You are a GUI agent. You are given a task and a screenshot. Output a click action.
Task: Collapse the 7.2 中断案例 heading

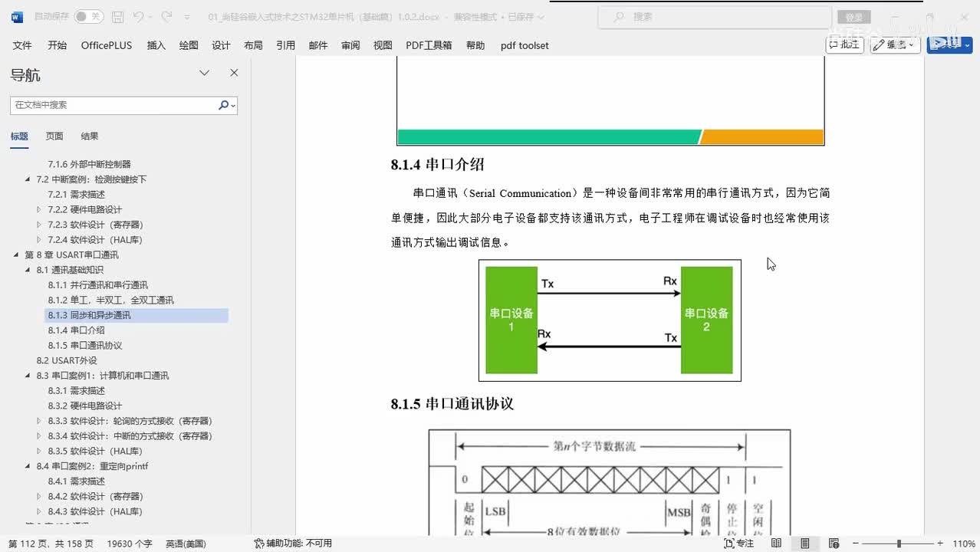tap(28, 179)
